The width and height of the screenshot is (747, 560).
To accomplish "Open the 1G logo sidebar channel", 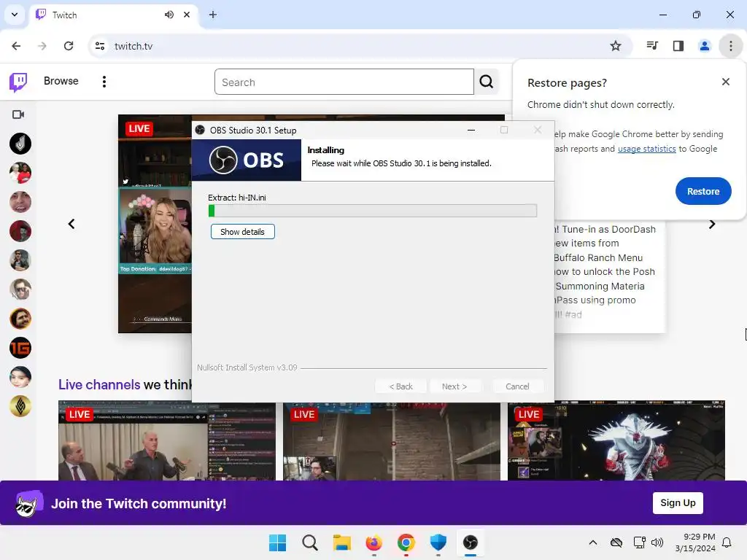I will [20, 348].
